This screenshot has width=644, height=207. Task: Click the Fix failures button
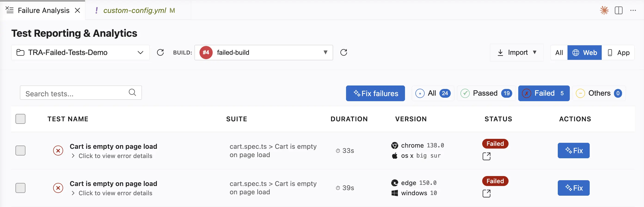pyautogui.click(x=375, y=93)
